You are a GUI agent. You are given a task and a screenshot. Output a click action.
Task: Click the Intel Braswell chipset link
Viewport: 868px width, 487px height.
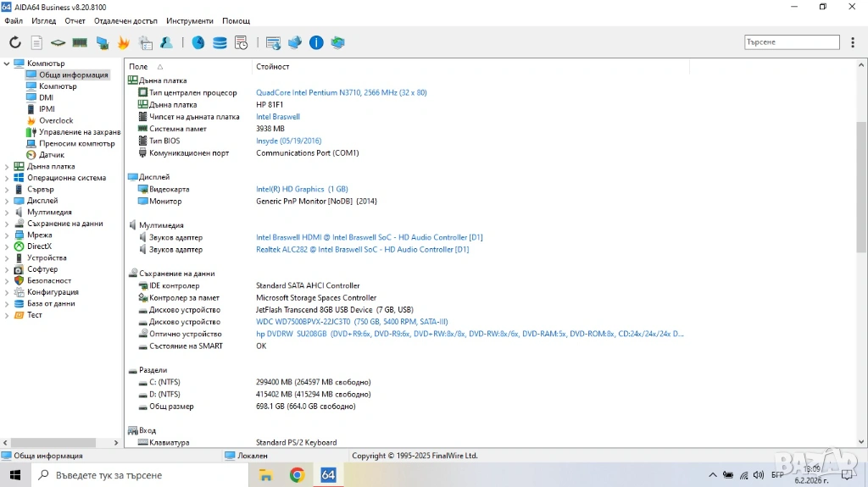[278, 117]
